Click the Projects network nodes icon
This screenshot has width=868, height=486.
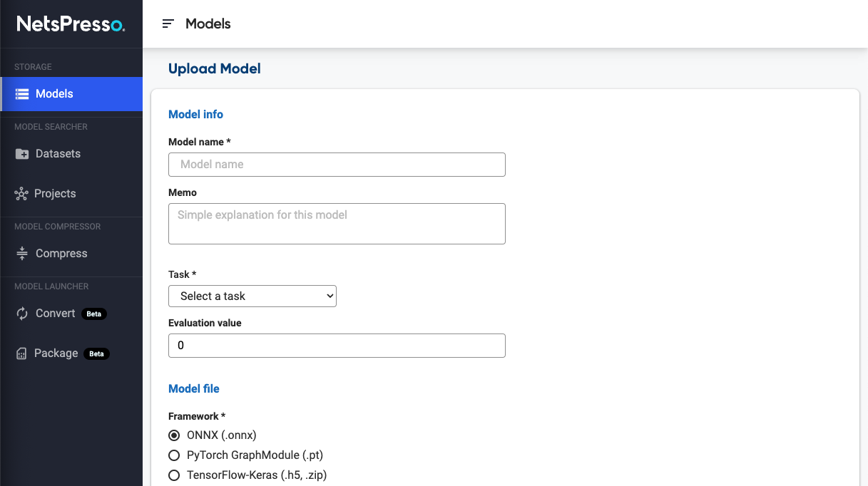[x=21, y=194]
